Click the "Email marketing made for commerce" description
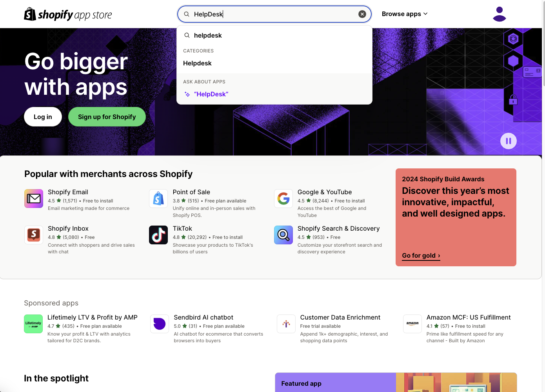 [89, 208]
